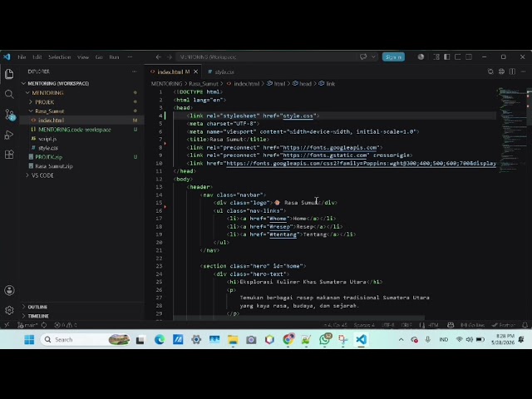Open the Explorer Views and More Actions ellipsis
Image resolution: width=532 pixels, height=399 pixels.
[x=135, y=71]
